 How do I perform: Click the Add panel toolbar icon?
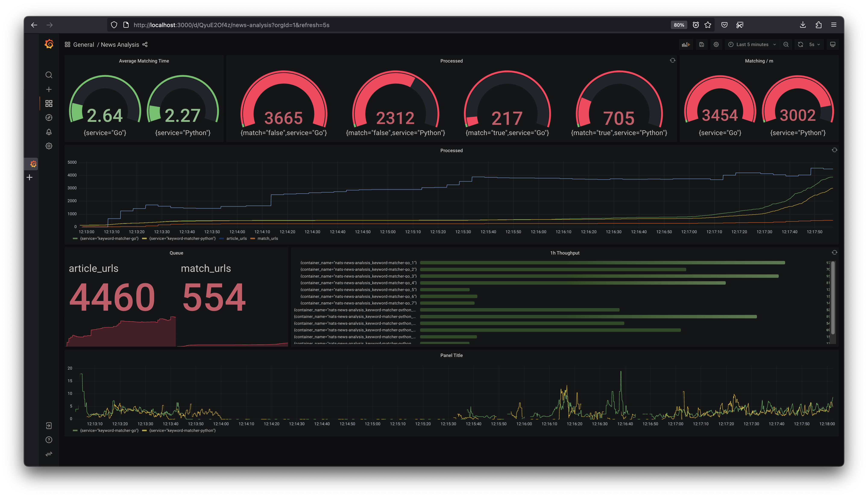(686, 44)
